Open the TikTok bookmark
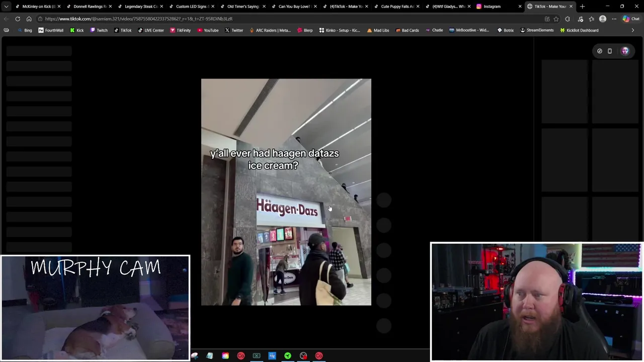This screenshot has height=362, width=644. point(122,30)
